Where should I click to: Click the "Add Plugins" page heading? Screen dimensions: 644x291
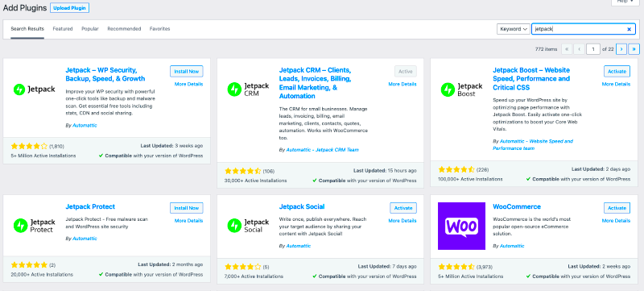(x=24, y=8)
